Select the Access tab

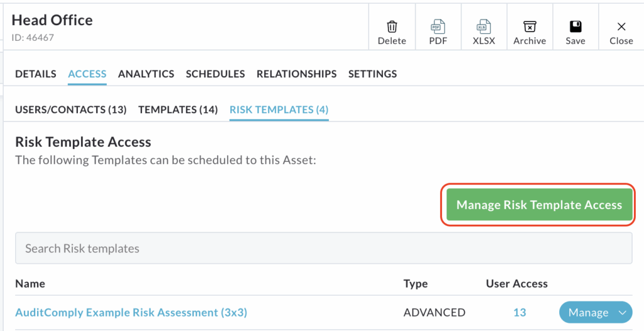(87, 74)
